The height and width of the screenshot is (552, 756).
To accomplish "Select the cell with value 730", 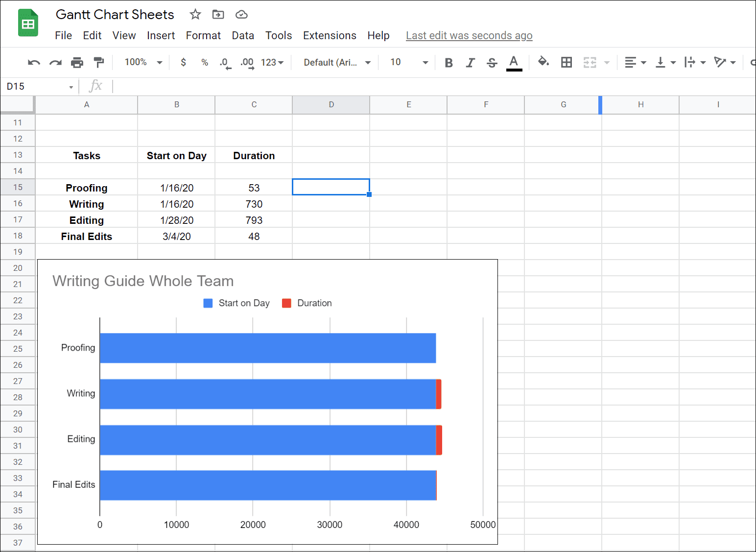I will click(x=254, y=203).
